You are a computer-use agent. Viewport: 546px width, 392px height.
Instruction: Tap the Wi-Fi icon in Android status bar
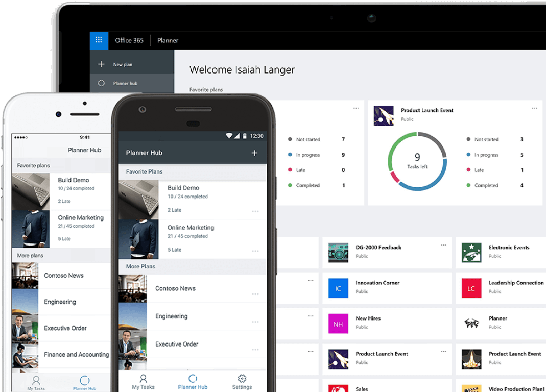coord(229,136)
